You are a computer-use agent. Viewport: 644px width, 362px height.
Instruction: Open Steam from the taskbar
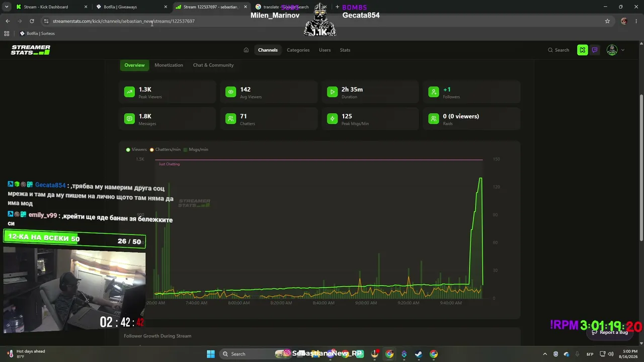point(418,354)
